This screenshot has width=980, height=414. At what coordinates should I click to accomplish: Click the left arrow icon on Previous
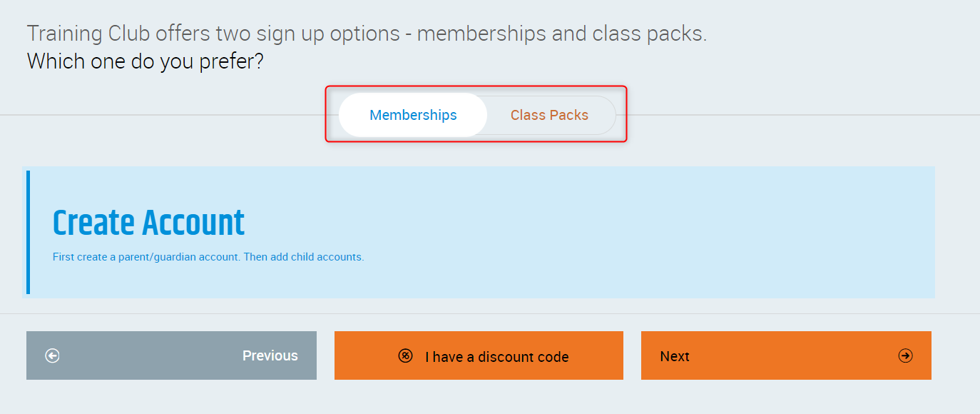pos(52,355)
